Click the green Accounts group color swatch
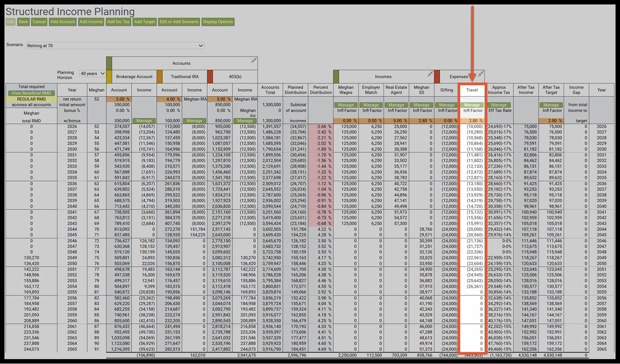The width and height of the screenshot is (620, 364). coord(109,63)
